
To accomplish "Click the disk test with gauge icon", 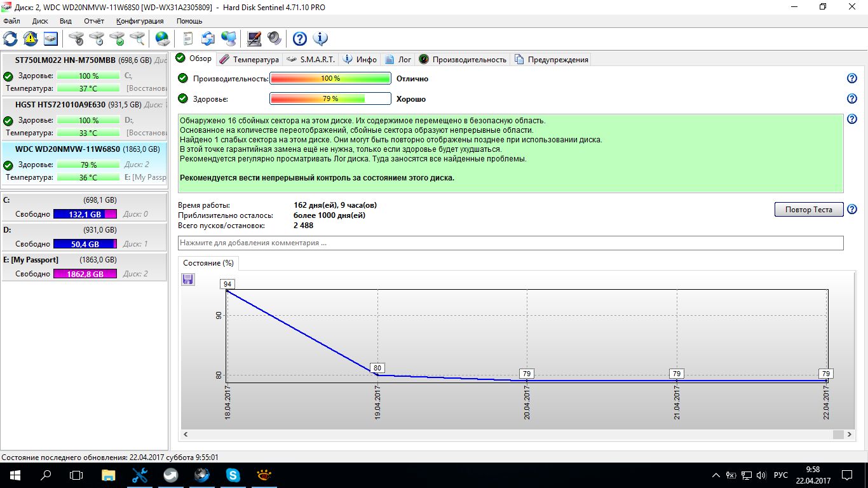I will [x=76, y=39].
